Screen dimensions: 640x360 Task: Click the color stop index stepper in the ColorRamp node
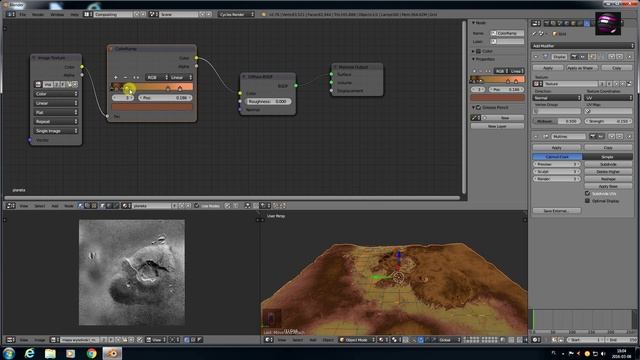click(x=123, y=98)
